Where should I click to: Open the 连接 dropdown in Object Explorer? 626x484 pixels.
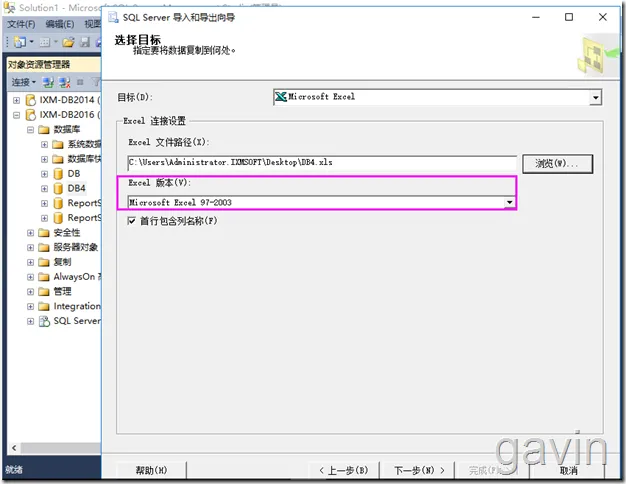[x=24, y=82]
